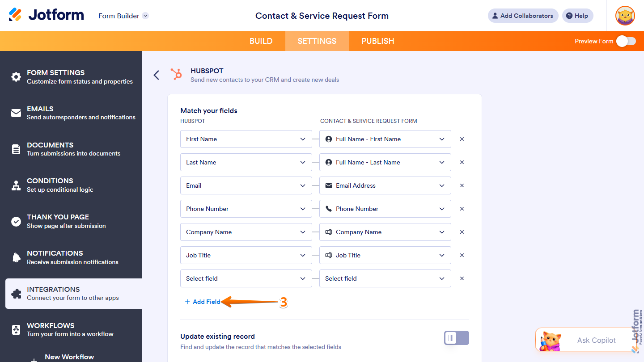
Task: Go back with the left chevron arrow
Action: click(x=156, y=75)
